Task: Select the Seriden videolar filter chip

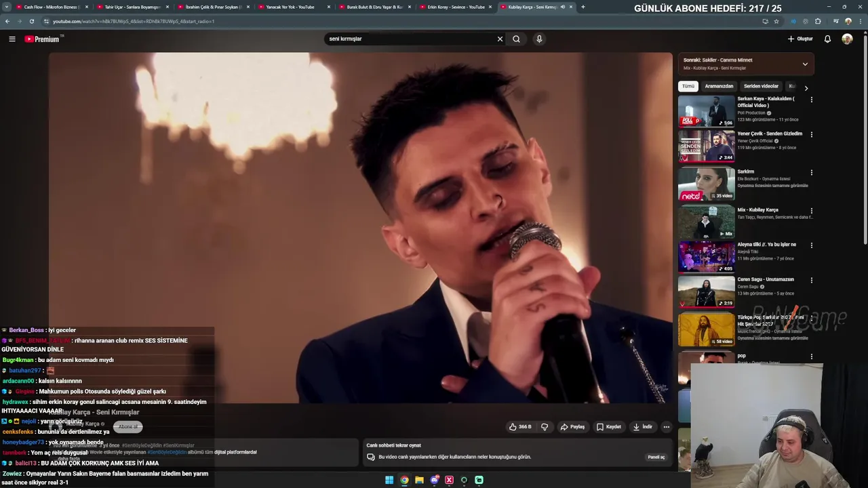Action: click(x=761, y=87)
